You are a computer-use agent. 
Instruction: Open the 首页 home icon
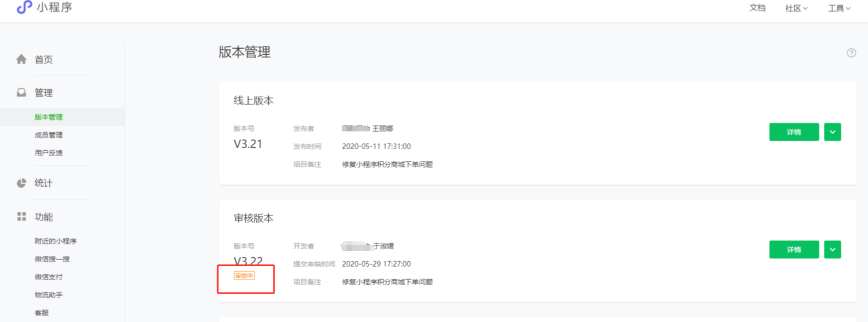point(21,59)
